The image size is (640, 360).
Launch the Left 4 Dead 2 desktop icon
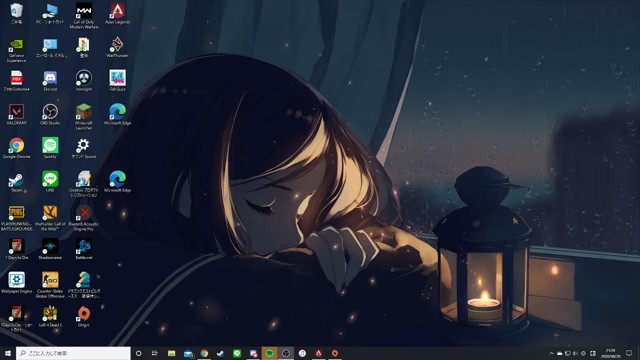(50, 316)
